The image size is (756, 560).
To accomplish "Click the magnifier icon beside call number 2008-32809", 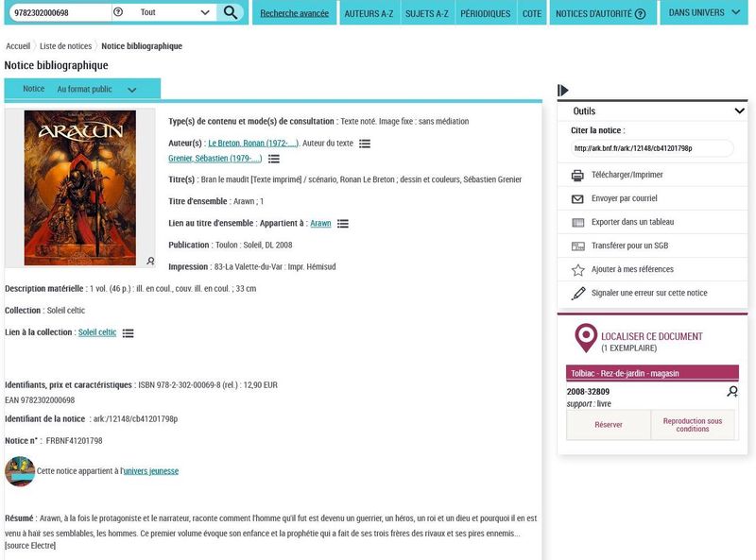I will point(731,391).
